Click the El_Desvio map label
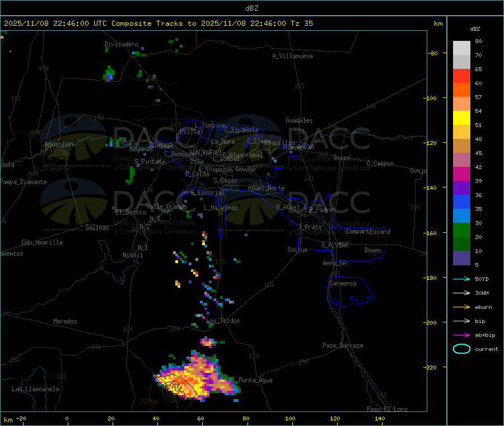Image resolution: width=504 pixels, height=426 pixels. tap(131, 212)
